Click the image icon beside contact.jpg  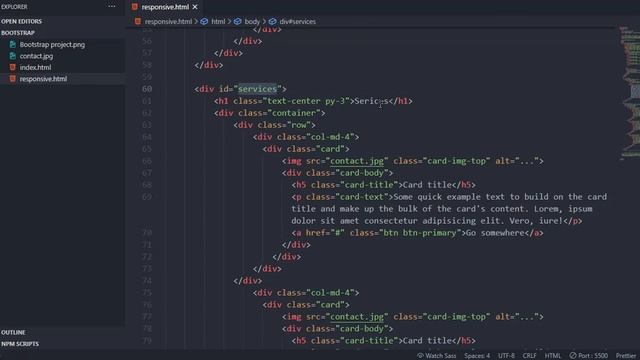13,56
